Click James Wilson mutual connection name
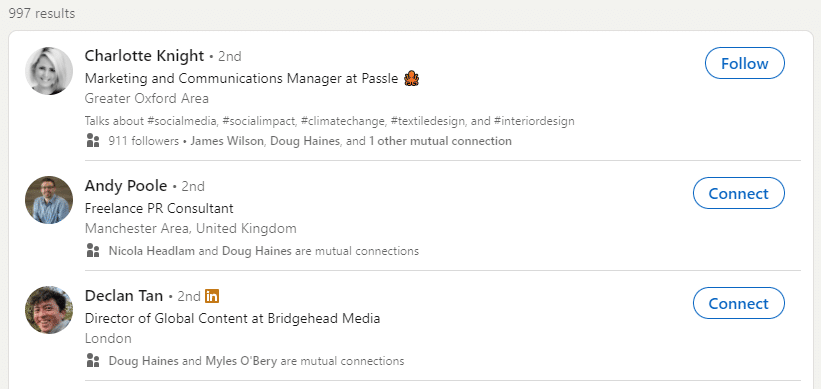821x389 pixels. click(227, 141)
